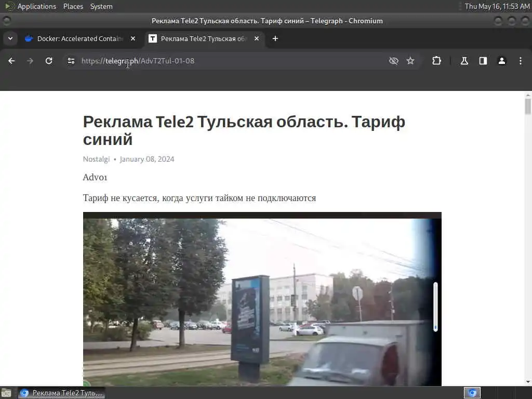Click the workspace switcher browser icon
Screen dimensions: 532x399
[472, 393]
